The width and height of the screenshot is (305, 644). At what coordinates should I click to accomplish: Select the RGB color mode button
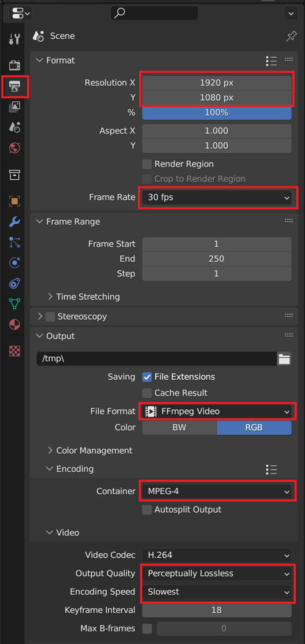(254, 428)
